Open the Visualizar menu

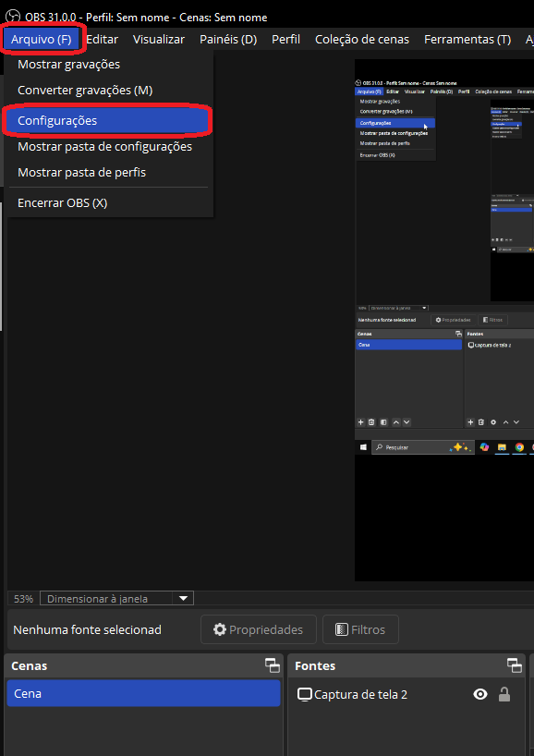tap(159, 39)
